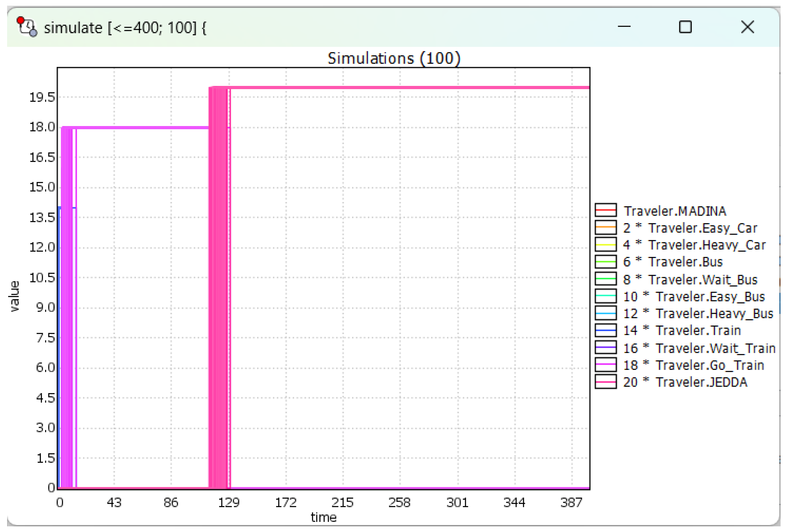Maximize the simulate plot window
The width and height of the screenshot is (786, 532).
click(x=685, y=27)
